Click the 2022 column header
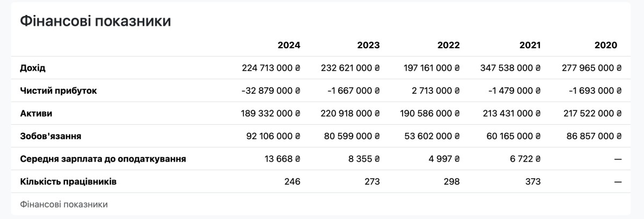 click(448, 45)
